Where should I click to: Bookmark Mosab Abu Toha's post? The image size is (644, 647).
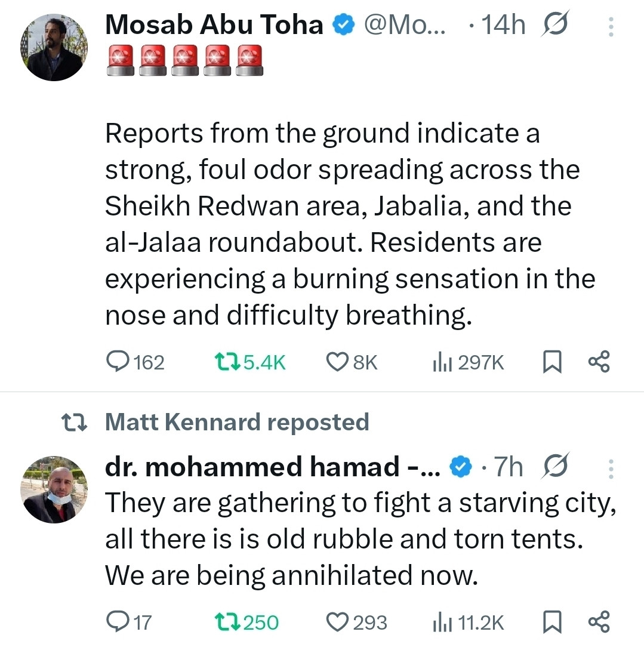552,362
